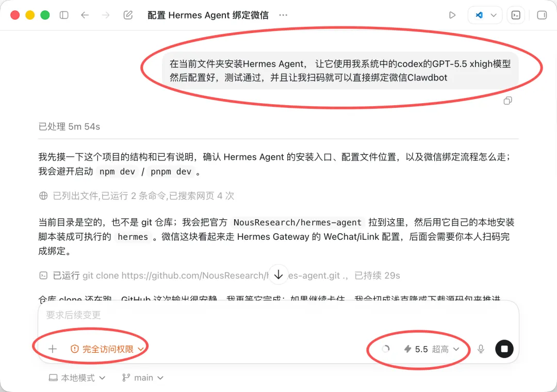Toggle the left sidebar panel icon
Screen dimensions: 557x392
pyautogui.click(x=64, y=15)
